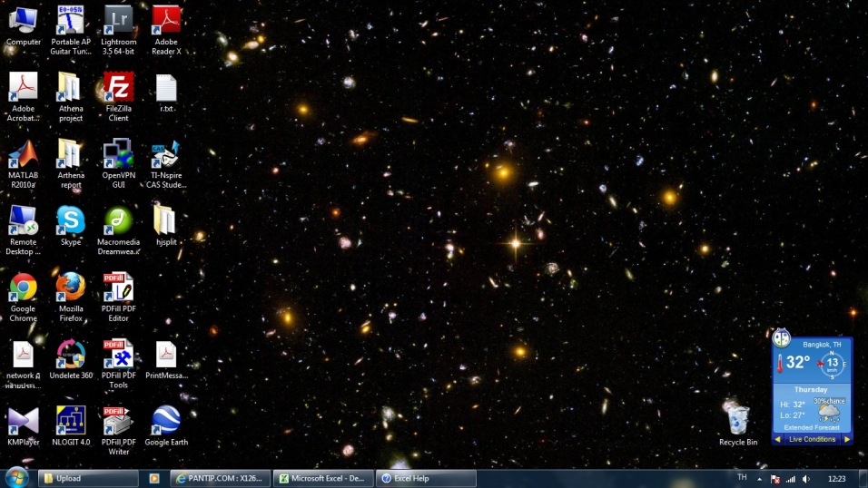Viewport: 868px width, 488px height.
Task: Click Bangkok, TH location text
Action: point(822,345)
